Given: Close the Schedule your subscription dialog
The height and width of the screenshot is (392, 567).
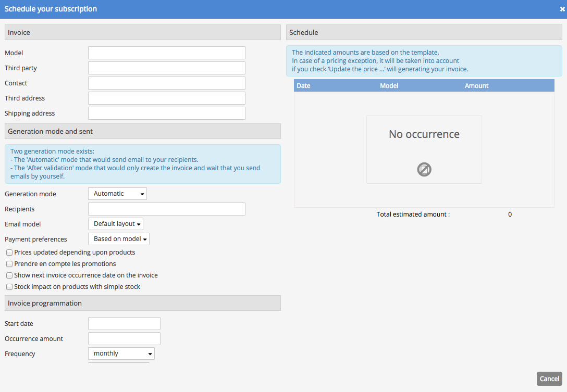Looking at the screenshot, I should 562,9.
